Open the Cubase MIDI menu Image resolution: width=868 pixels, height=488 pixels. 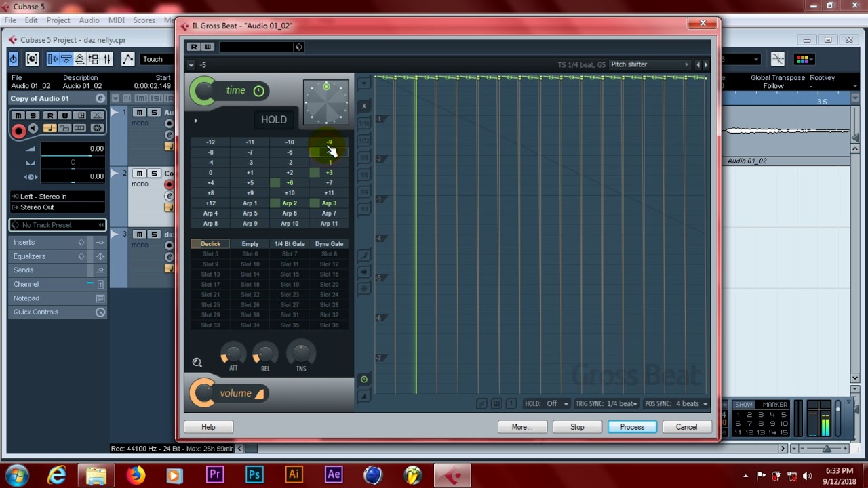(x=116, y=20)
